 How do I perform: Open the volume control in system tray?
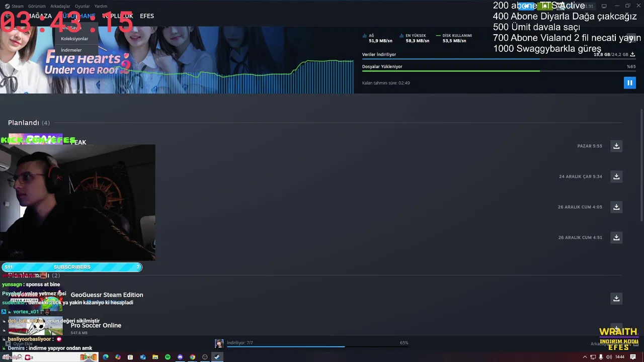(609, 357)
